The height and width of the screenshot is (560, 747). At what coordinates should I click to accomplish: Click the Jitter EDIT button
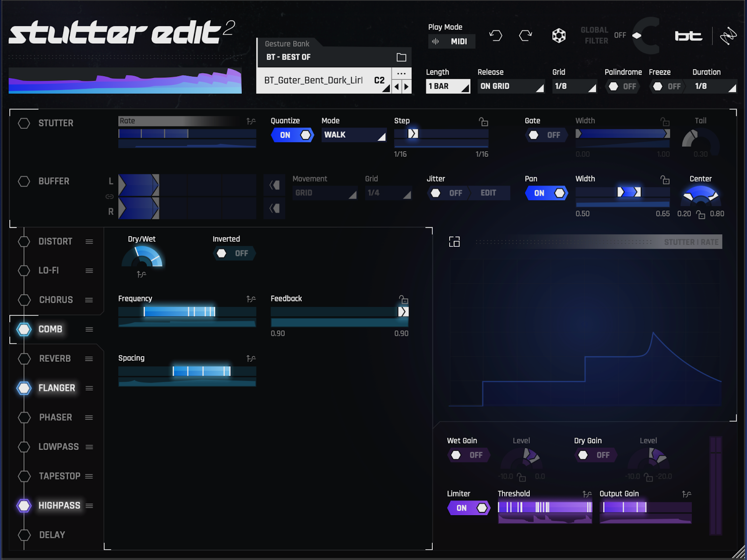pyautogui.click(x=489, y=193)
